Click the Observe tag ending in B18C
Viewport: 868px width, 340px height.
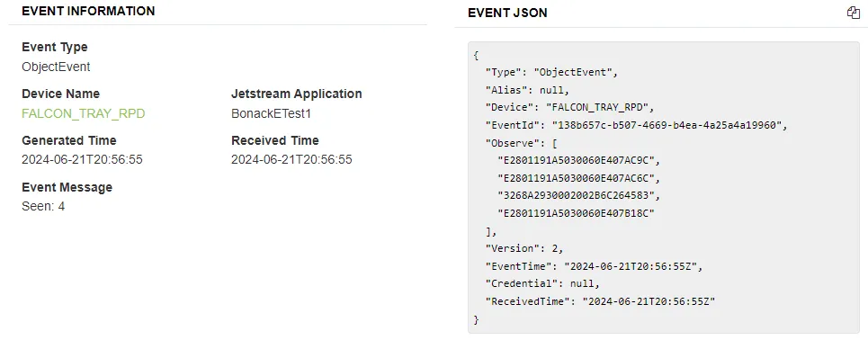(576, 214)
